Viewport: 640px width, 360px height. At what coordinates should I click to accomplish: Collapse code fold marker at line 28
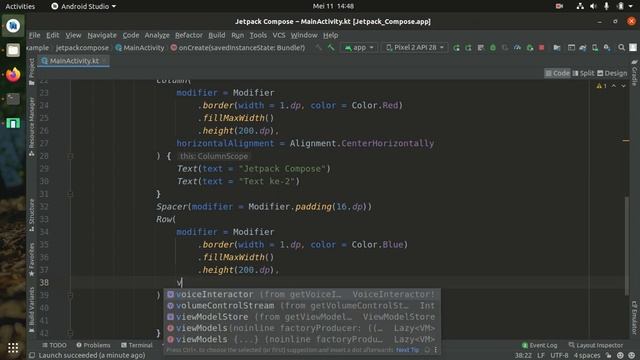70,156
